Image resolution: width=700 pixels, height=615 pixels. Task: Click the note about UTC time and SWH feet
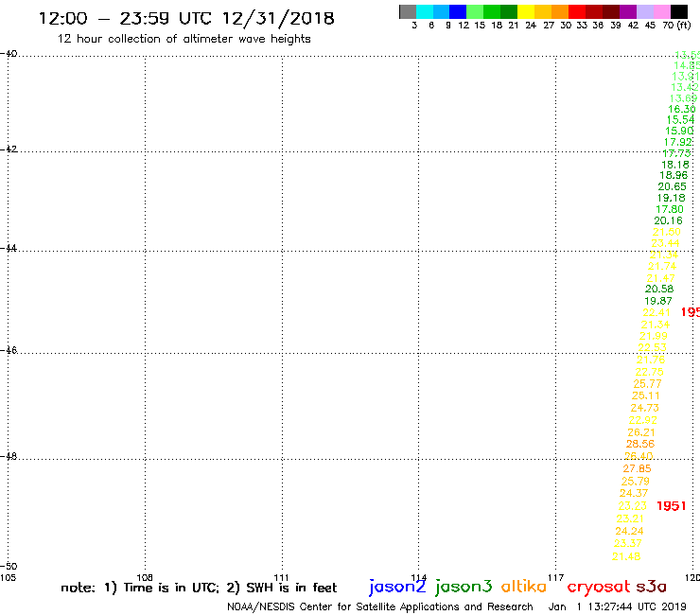click(x=199, y=588)
